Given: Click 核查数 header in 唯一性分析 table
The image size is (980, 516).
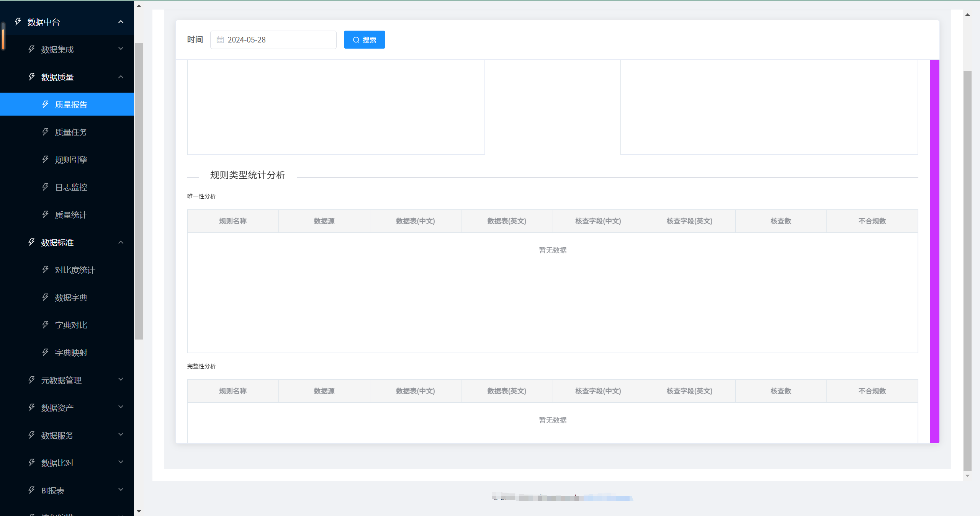Looking at the screenshot, I should [x=781, y=221].
